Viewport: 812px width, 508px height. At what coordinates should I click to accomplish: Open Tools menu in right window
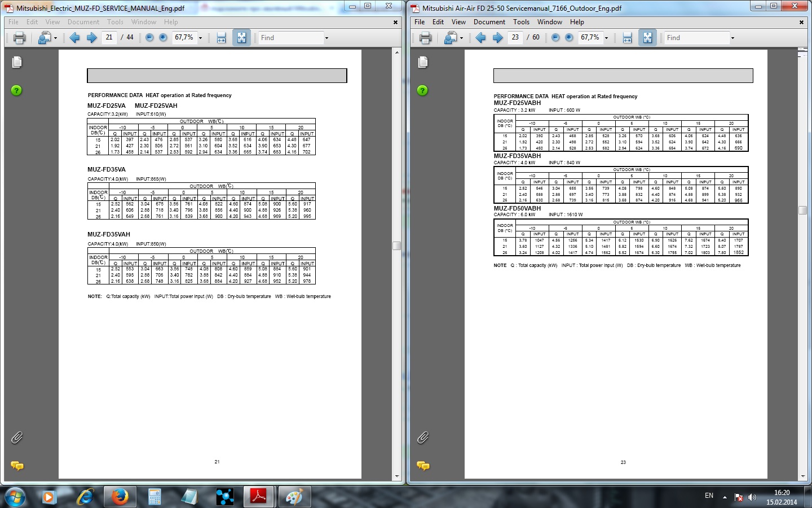pos(522,22)
